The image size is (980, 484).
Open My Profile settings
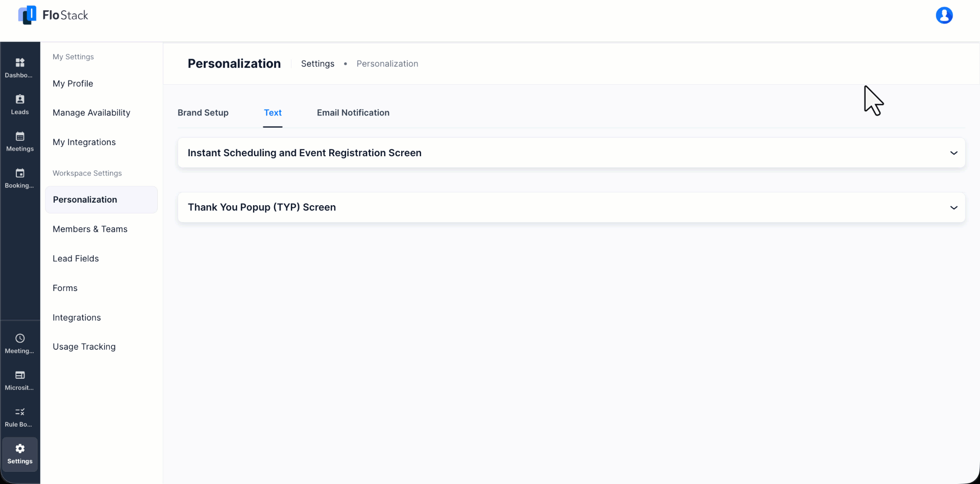tap(73, 83)
